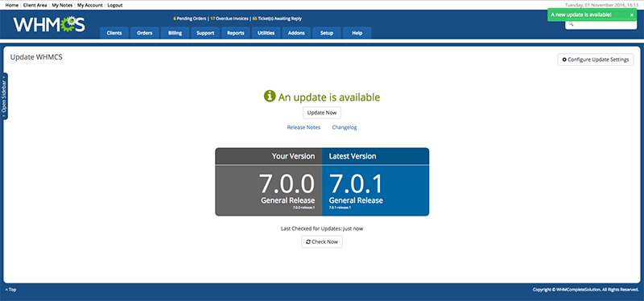The image size is (644, 301).
Task: Open the Reports menu
Action: pyautogui.click(x=236, y=33)
